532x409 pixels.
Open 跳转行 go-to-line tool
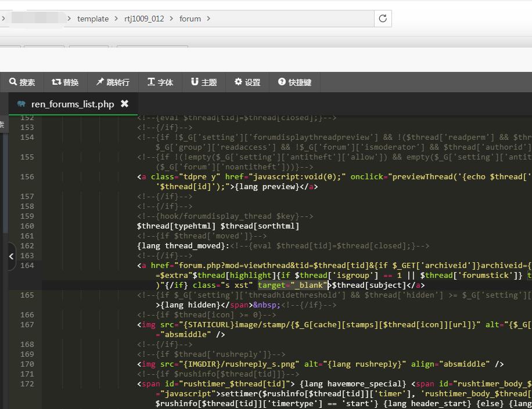[x=113, y=82]
